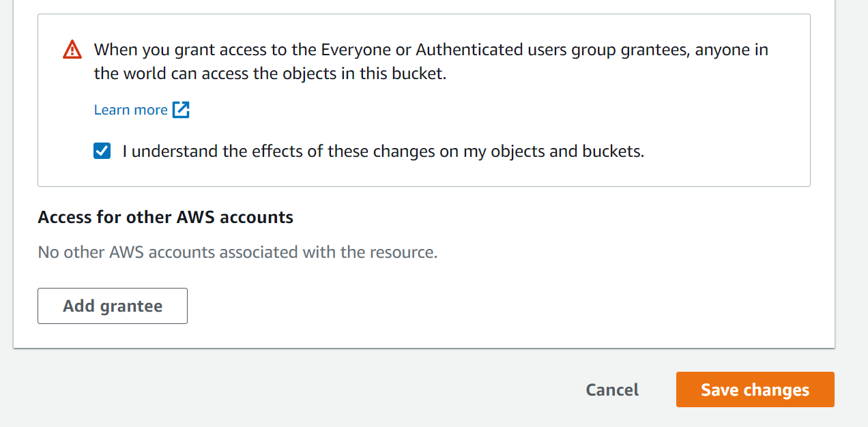Click the gray Cancel text left of Save changes
This screenshot has height=427, width=868.
(x=612, y=389)
